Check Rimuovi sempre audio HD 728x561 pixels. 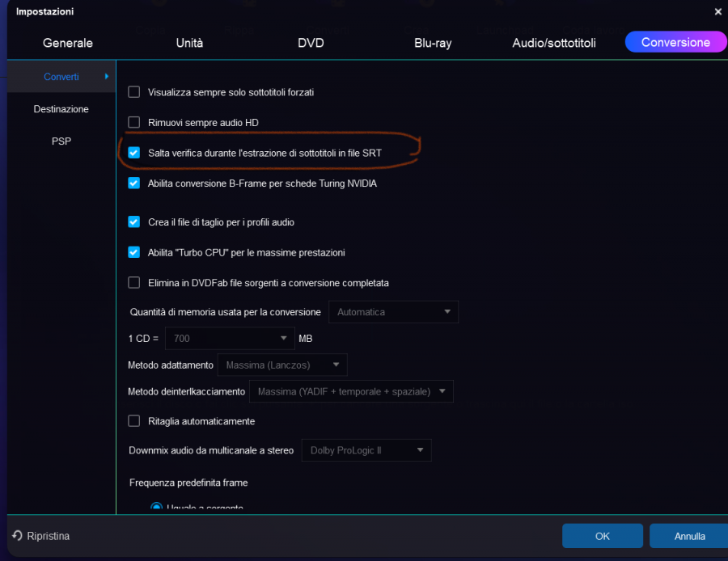click(x=134, y=122)
